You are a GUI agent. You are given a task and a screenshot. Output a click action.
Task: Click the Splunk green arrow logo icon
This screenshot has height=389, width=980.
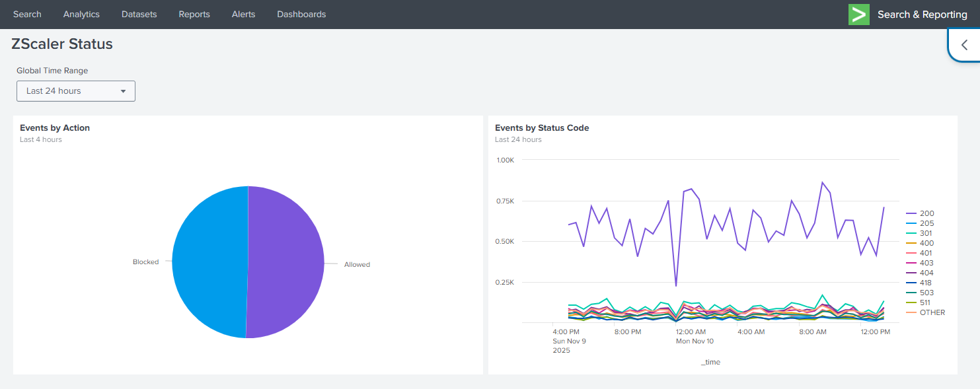(x=858, y=15)
